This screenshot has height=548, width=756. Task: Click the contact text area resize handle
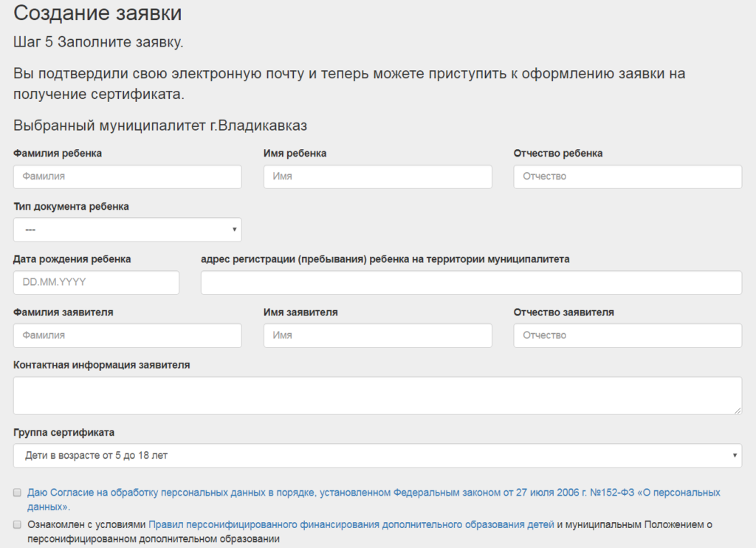pos(738,410)
